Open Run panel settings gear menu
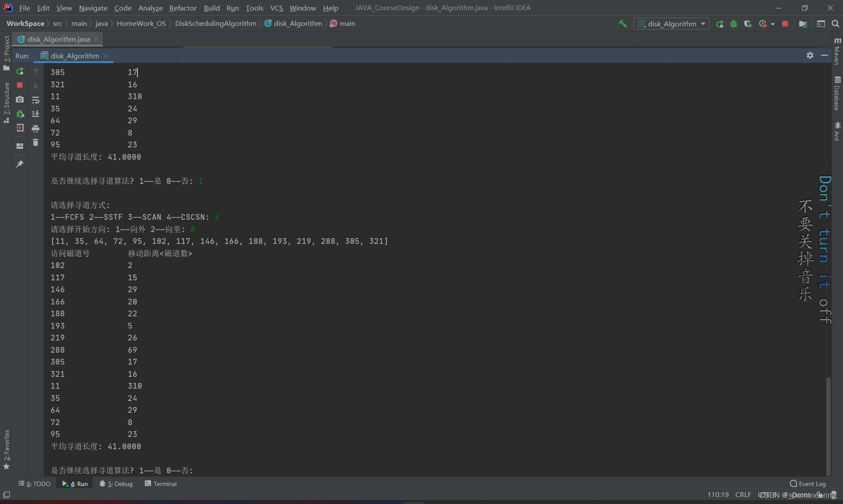Image resolution: width=843 pixels, height=504 pixels. (810, 55)
